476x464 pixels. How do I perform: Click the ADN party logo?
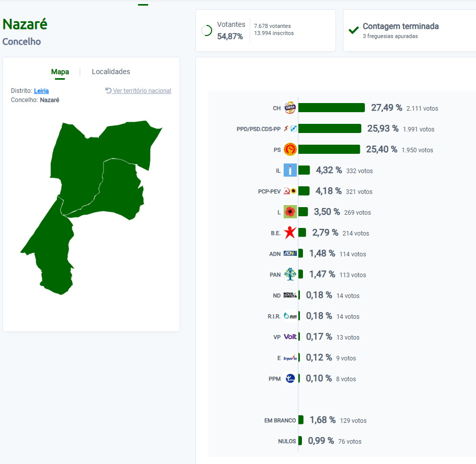click(290, 253)
